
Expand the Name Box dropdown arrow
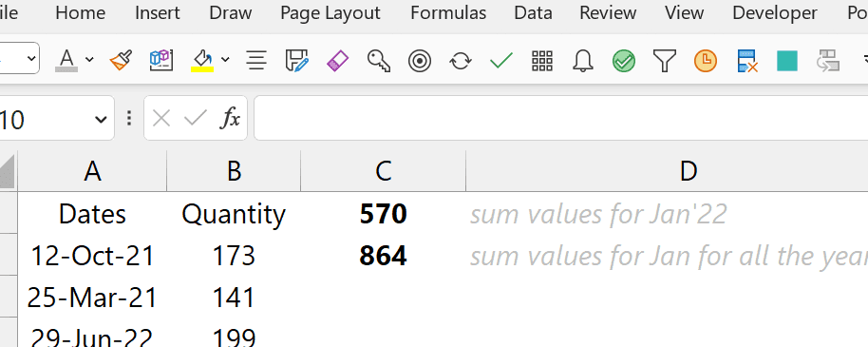click(x=101, y=119)
